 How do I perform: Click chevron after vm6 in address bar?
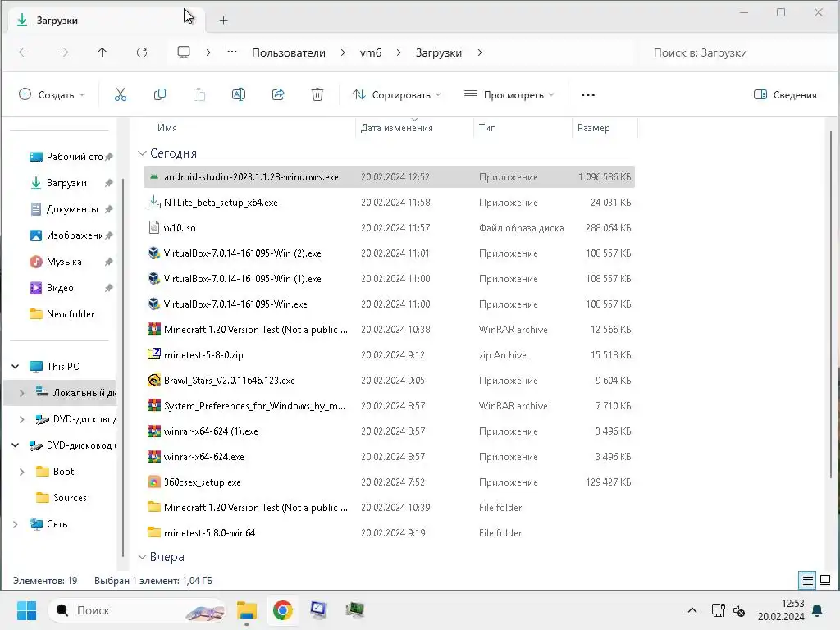(399, 52)
